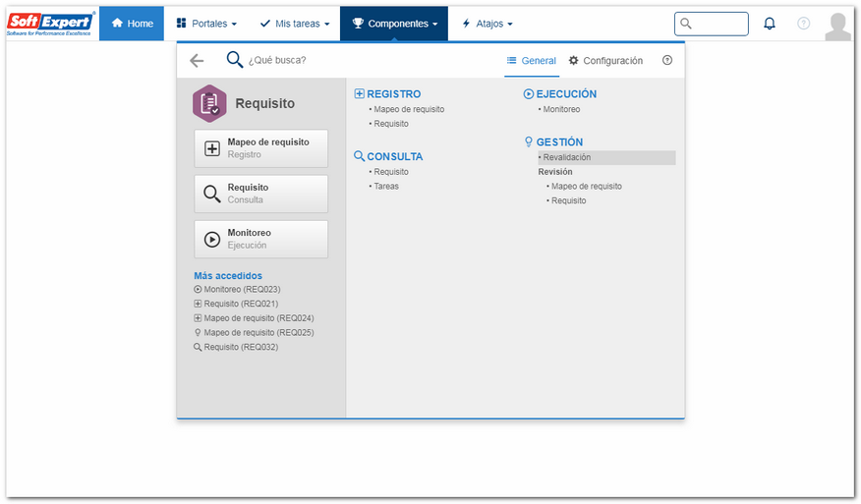Screen dimensions: 861x504
Task: Click the CONSULTA section magnifier icon
Action: (359, 156)
